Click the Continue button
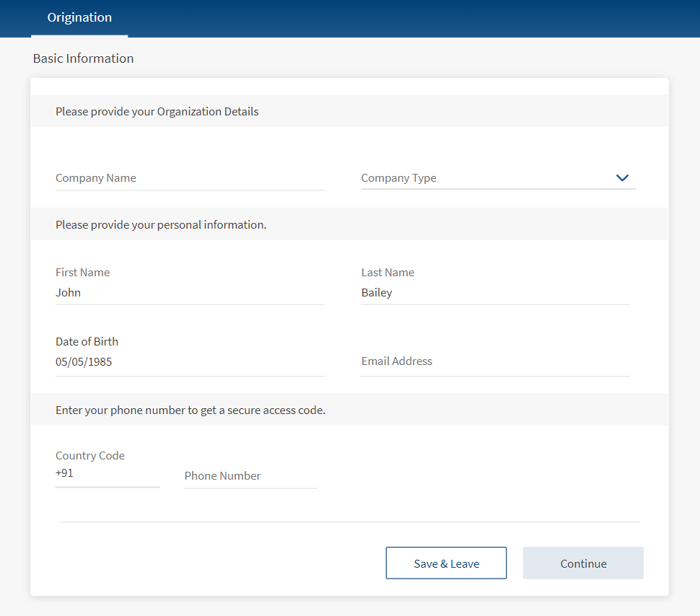 pyautogui.click(x=584, y=563)
